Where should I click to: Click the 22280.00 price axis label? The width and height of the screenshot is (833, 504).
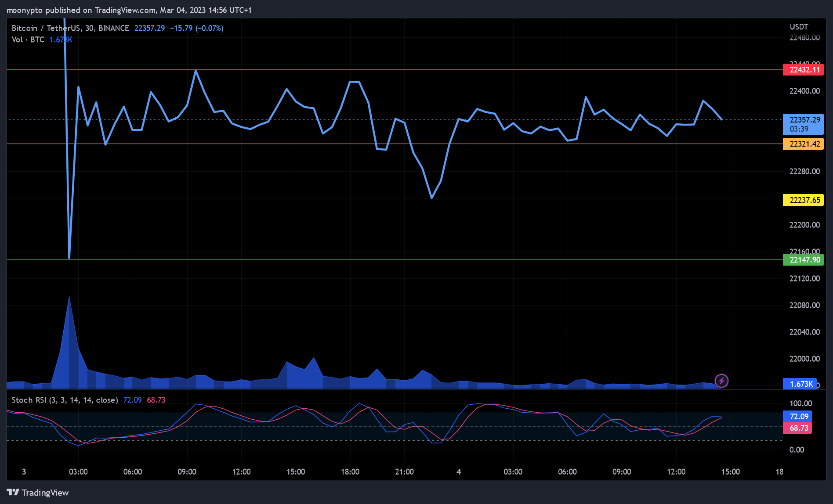(x=804, y=171)
